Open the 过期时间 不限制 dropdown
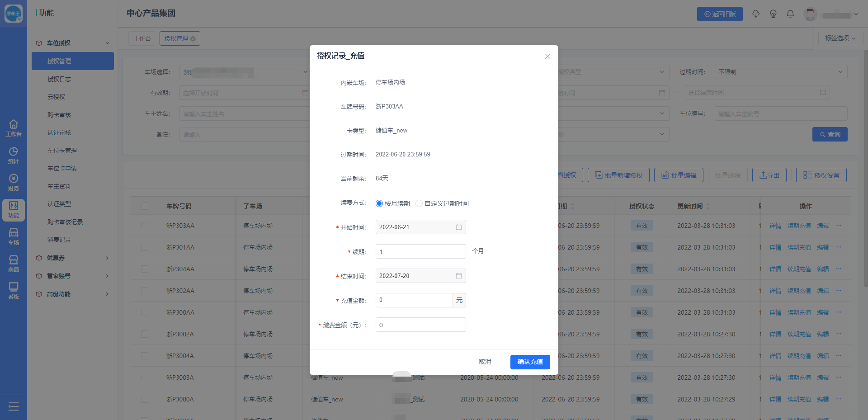The width and height of the screenshot is (868, 420). click(x=780, y=72)
